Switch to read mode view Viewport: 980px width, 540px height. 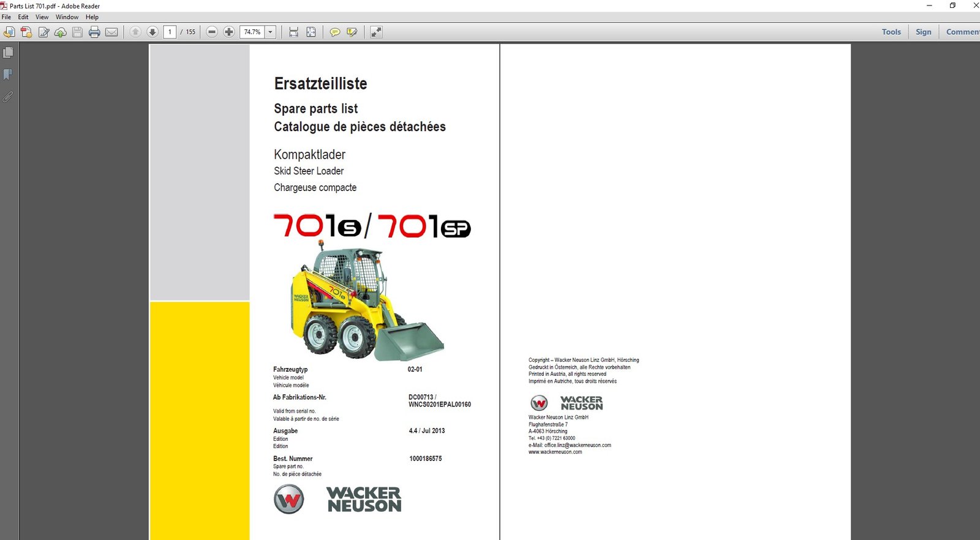tap(376, 32)
